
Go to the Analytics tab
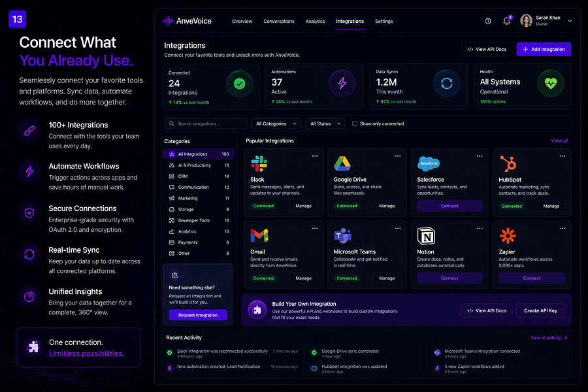tap(315, 22)
